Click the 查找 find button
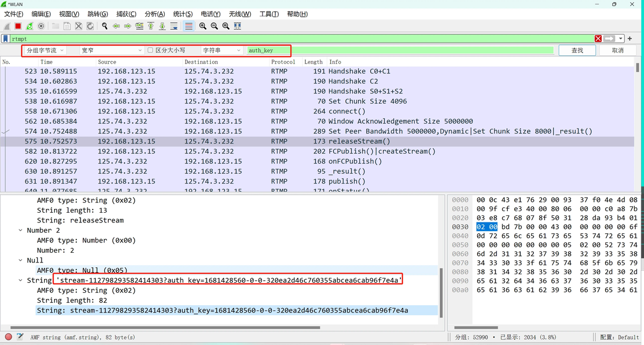Screen dimensions: 644x345 point(577,50)
